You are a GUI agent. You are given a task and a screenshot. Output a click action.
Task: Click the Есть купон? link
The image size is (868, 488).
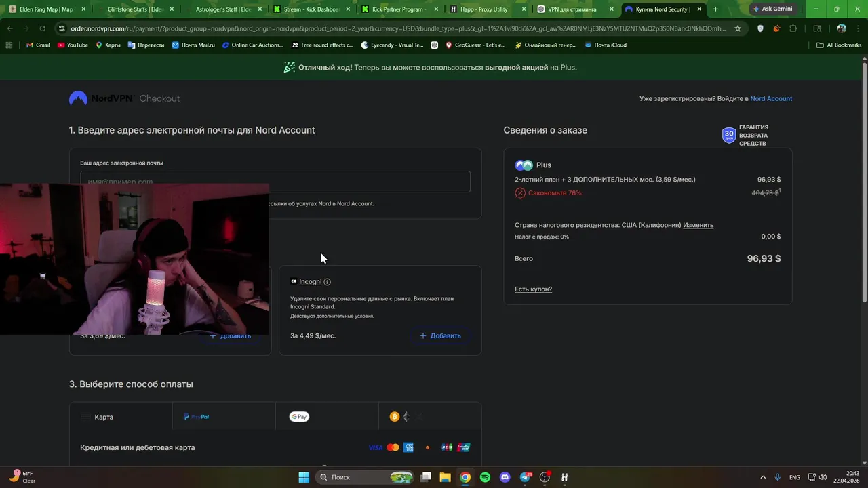coord(533,289)
